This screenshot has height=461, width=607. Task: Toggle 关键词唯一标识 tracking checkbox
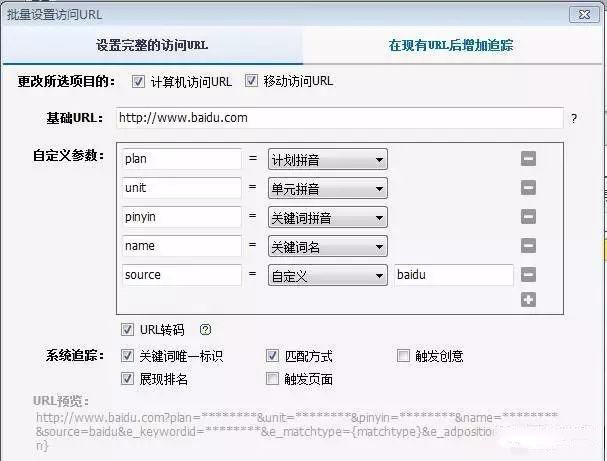click(127, 355)
